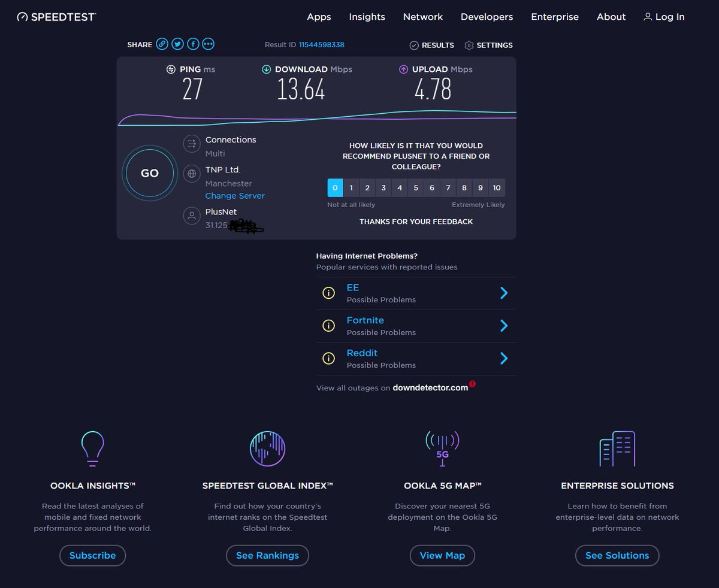Click the Enterprise Solutions buildings icon
The height and width of the screenshot is (588, 719).
[x=617, y=448]
